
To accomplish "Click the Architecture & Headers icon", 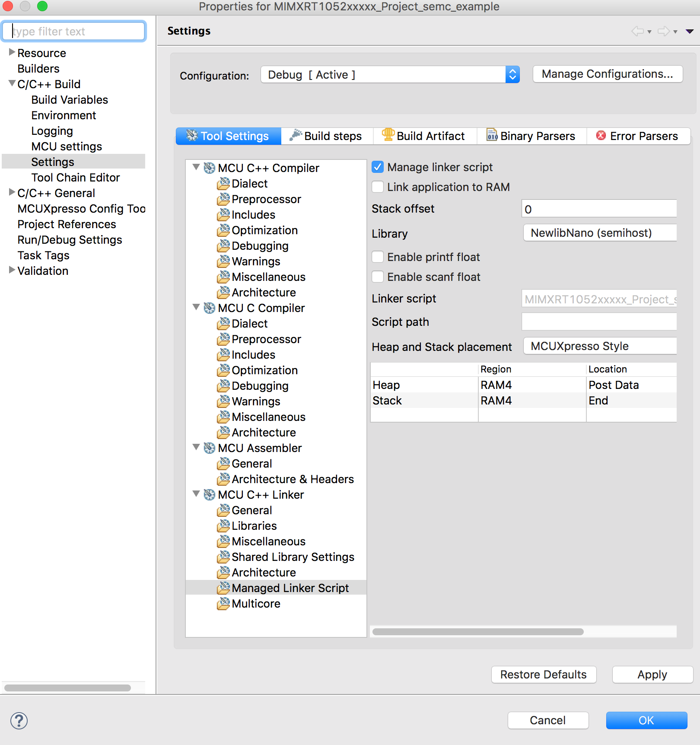I will [x=223, y=479].
